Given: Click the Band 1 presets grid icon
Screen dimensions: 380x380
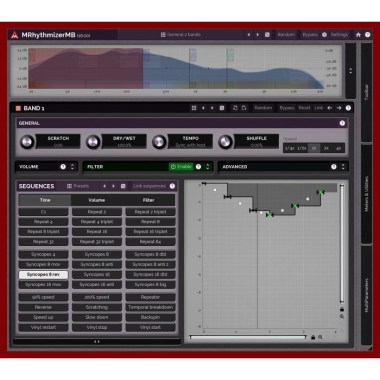Looking at the screenshot, I should (194, 108).
